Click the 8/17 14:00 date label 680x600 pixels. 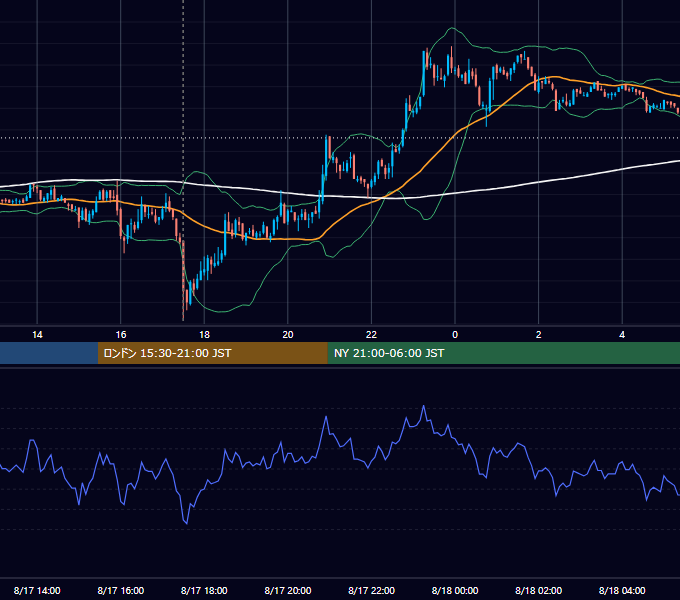coord(37,590)
